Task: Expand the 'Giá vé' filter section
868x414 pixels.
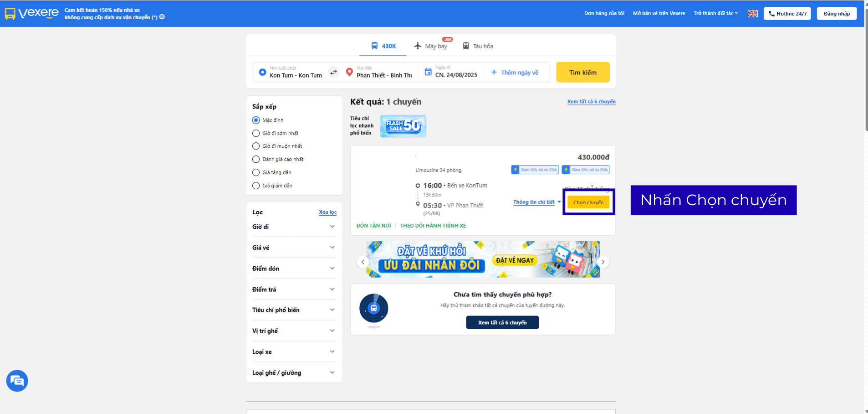Action: click(294, 248)
